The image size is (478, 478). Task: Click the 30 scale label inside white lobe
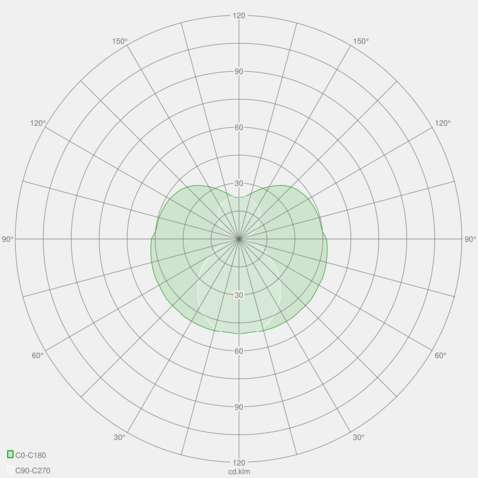coord(239,295)
